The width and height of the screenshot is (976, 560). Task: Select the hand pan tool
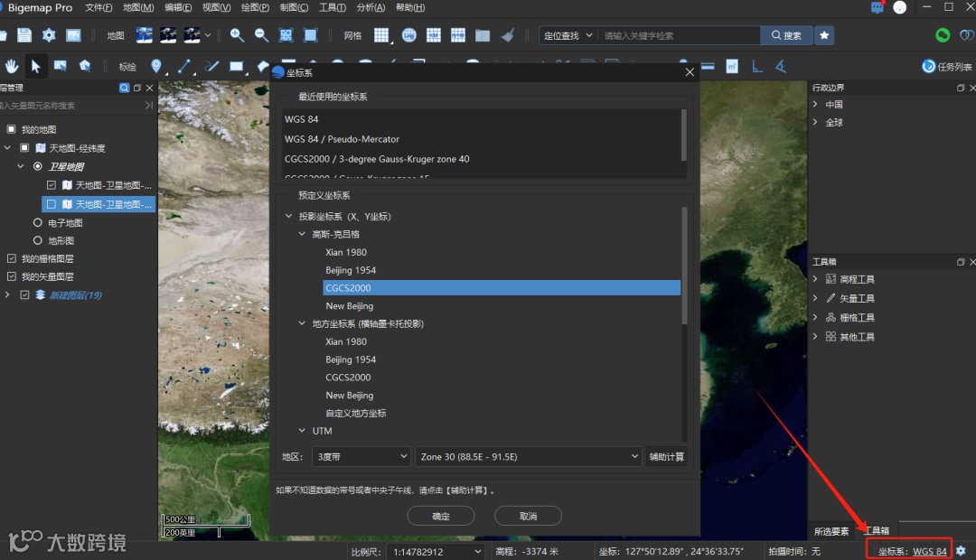pyautogui.click(x=11, y=66)
